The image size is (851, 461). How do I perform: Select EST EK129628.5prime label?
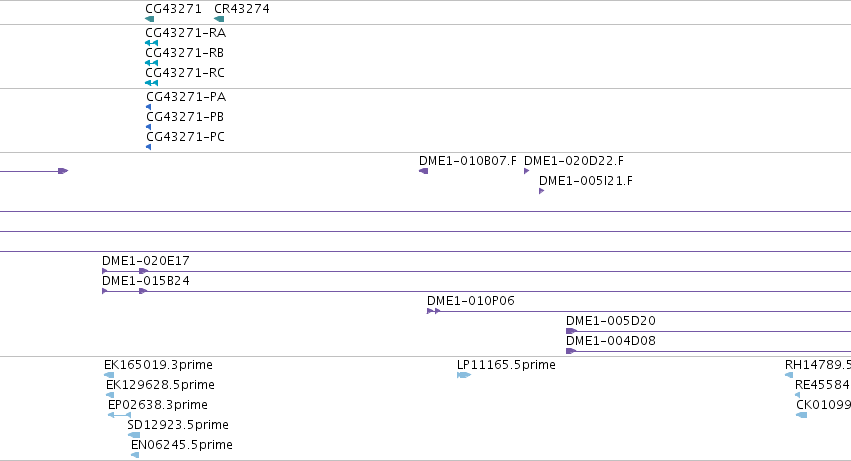point(160,385)
